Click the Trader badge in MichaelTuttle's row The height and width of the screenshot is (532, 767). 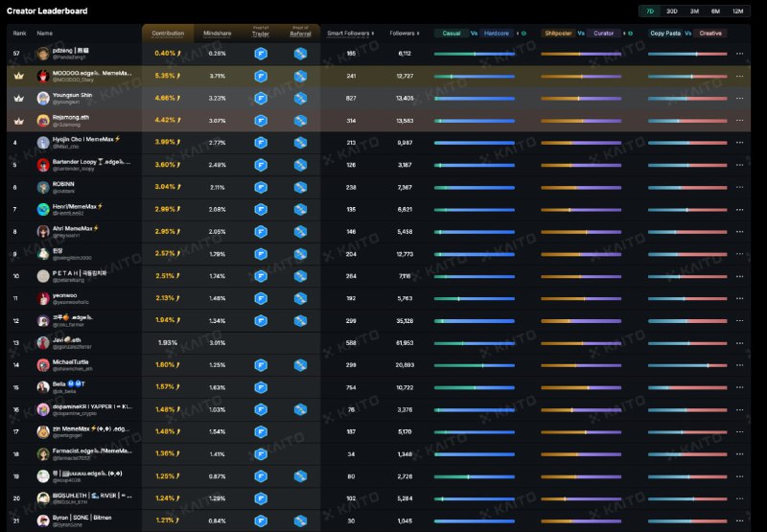pyautogui.click(x=260, y=365)
